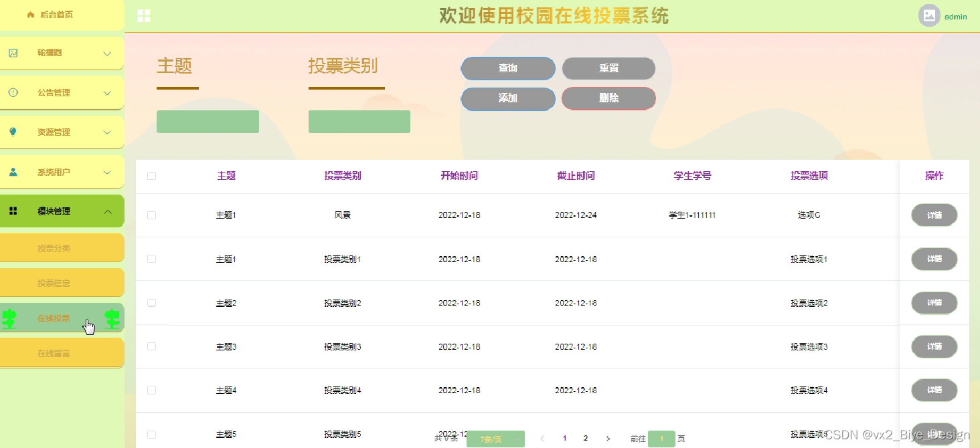Open 详情 for the 投票选项4 row
This screenshot has width=980, height=448.
pos(934,390)
